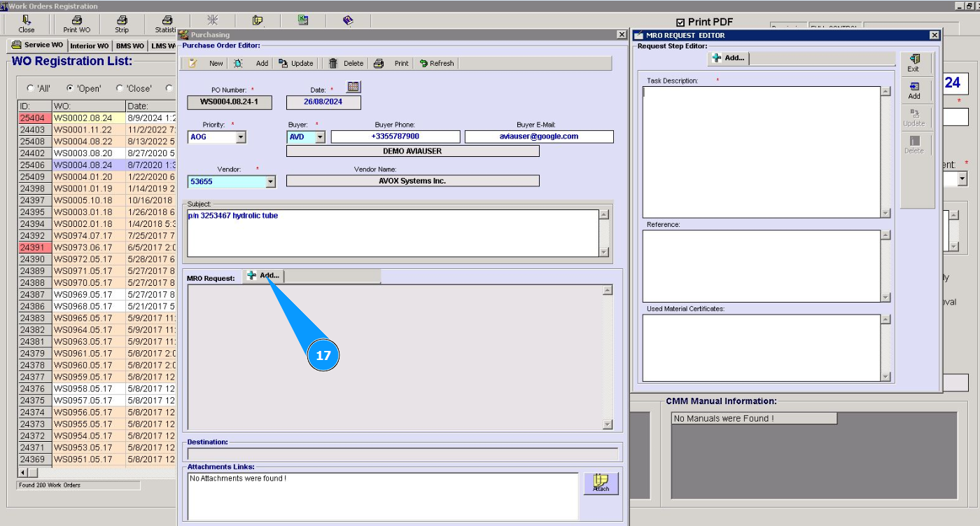Toggle the Print PDF checkbox
The image size is (980, 526).
[x=680, y=22]
